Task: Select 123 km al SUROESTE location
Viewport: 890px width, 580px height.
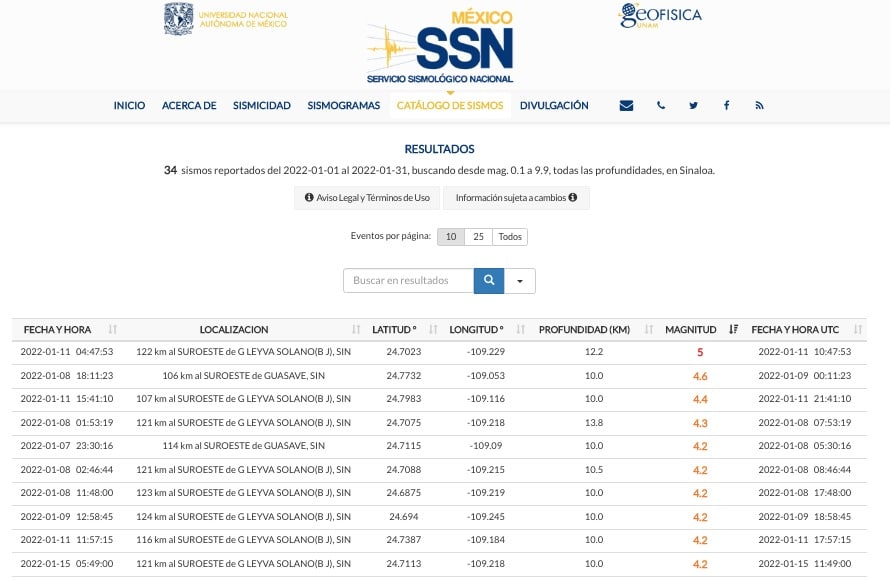Action: point(244,493)
